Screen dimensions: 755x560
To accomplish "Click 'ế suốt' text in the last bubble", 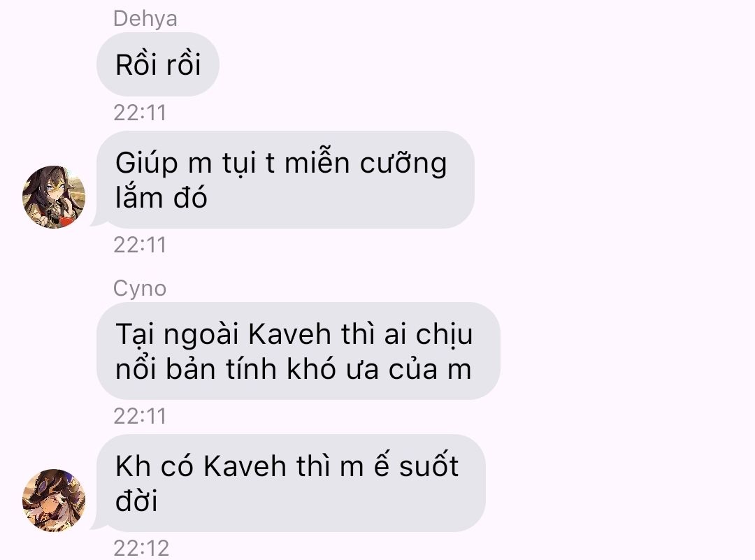I will [416, 465].
